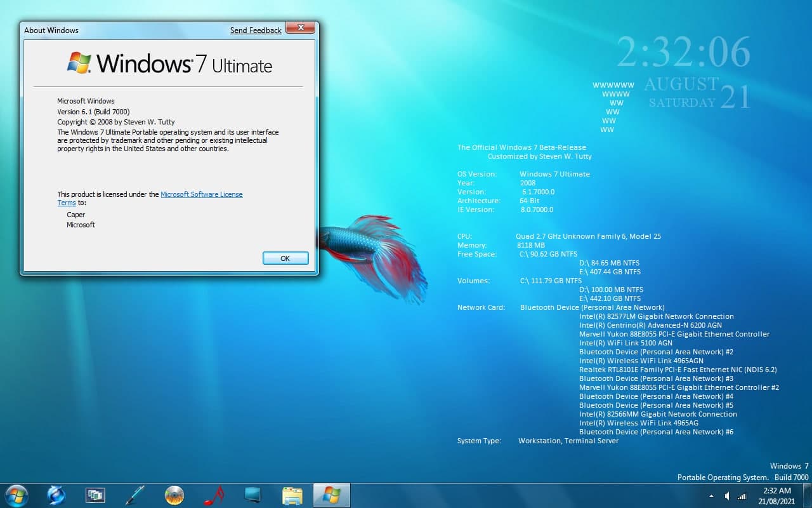Click the '8.0.7000.0' IE version value
Image resolution: width=812 pixels, height=508 pixels.
(x=537, y=210)
